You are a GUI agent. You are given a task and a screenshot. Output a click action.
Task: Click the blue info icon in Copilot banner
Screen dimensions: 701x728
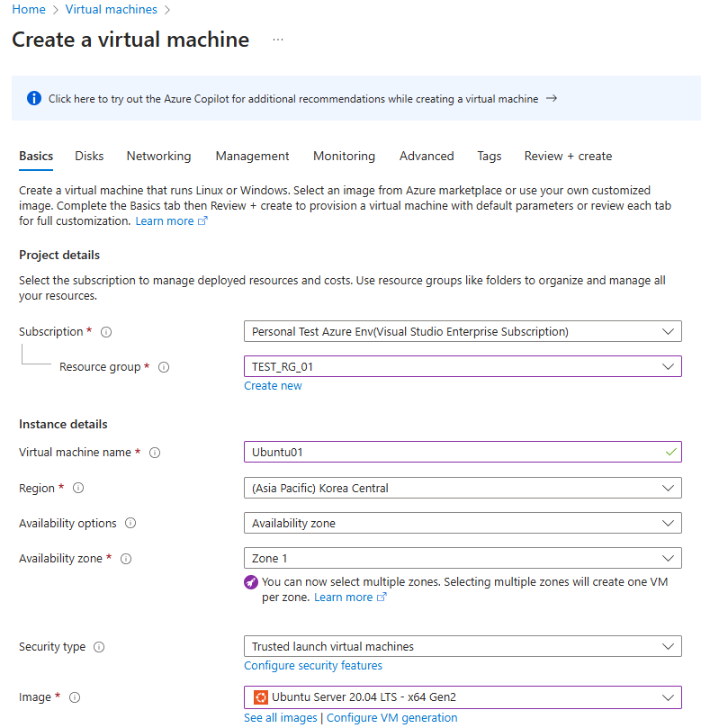[x=34, y=98]
